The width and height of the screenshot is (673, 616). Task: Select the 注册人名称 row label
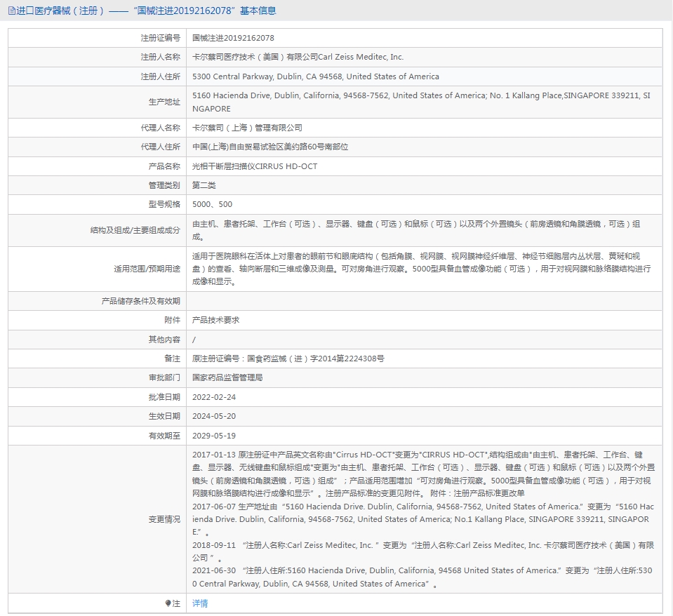[x=161, y=57]
